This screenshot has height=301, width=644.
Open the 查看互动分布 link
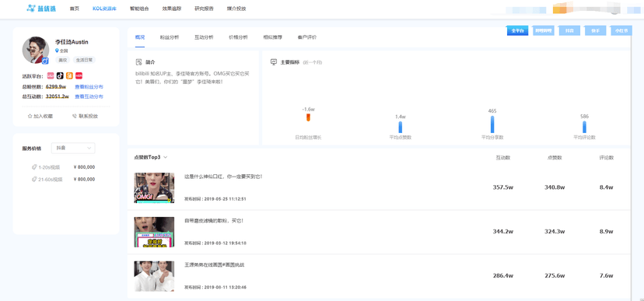pyautogui.click(x=89, y=96)
